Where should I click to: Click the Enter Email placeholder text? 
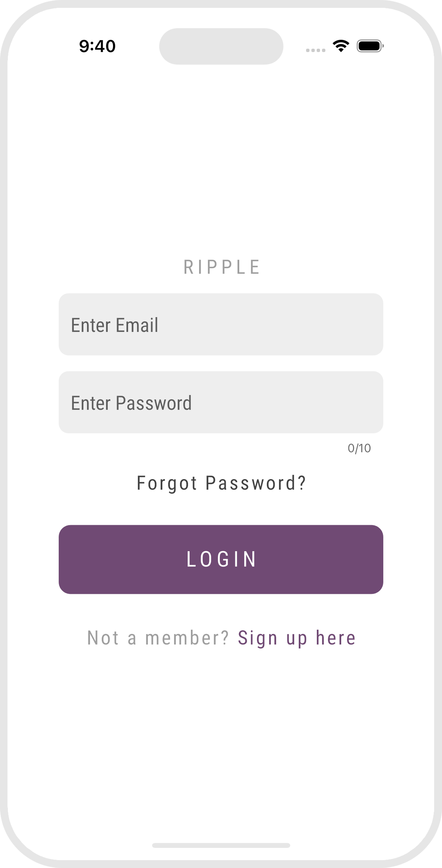(115, 325)
